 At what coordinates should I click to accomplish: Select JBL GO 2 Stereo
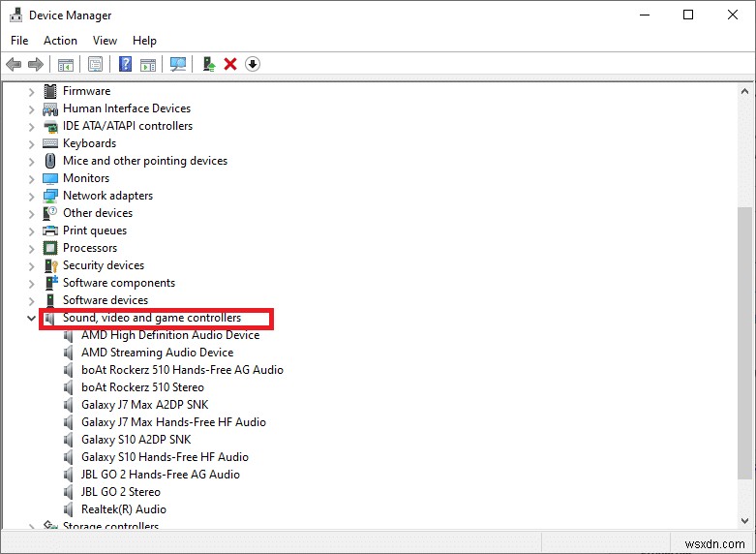(121, 492)
